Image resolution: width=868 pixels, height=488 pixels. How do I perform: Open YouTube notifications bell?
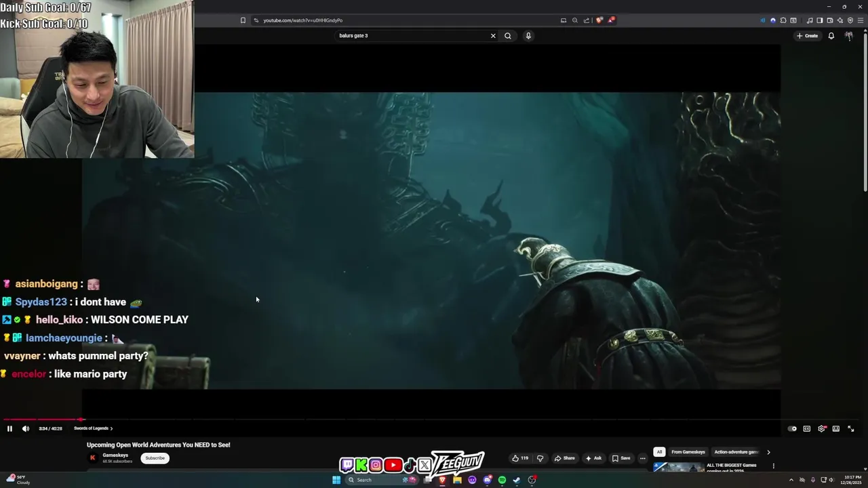pyautogui.click(x=831, y=36)
